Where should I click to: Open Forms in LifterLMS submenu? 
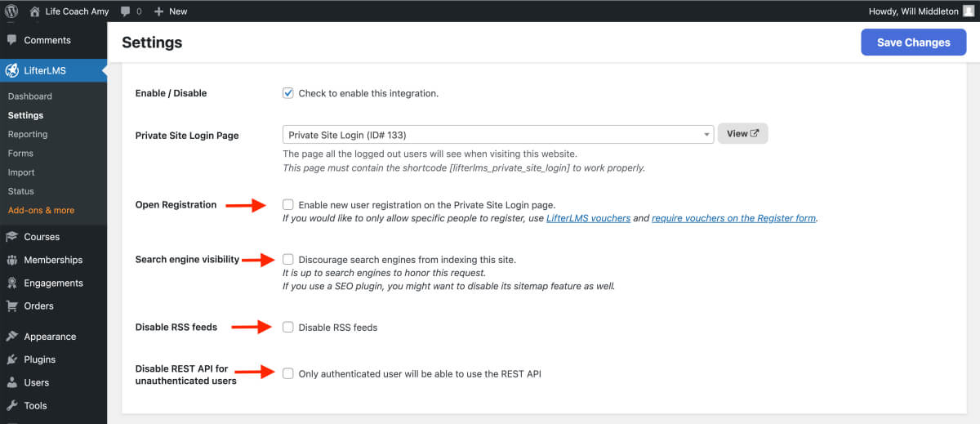[20, 153]
